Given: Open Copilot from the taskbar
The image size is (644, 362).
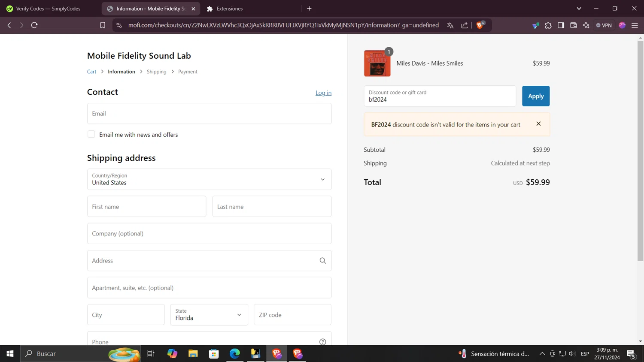Looking at the screenshot, I should (172, 353).
